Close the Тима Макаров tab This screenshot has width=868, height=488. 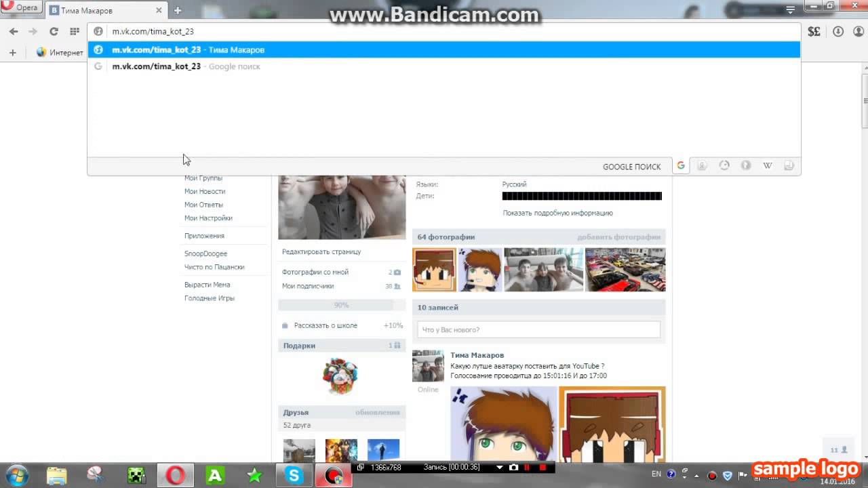159,10
